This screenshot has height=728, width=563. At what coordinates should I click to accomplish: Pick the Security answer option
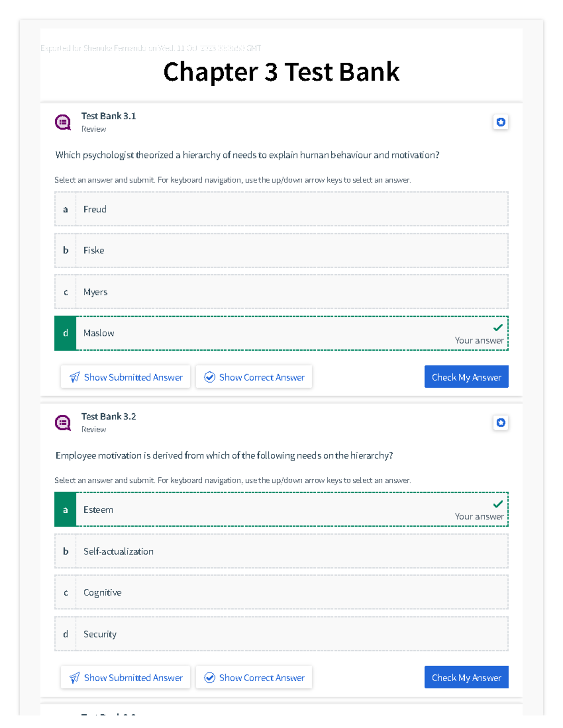point(281,634)
